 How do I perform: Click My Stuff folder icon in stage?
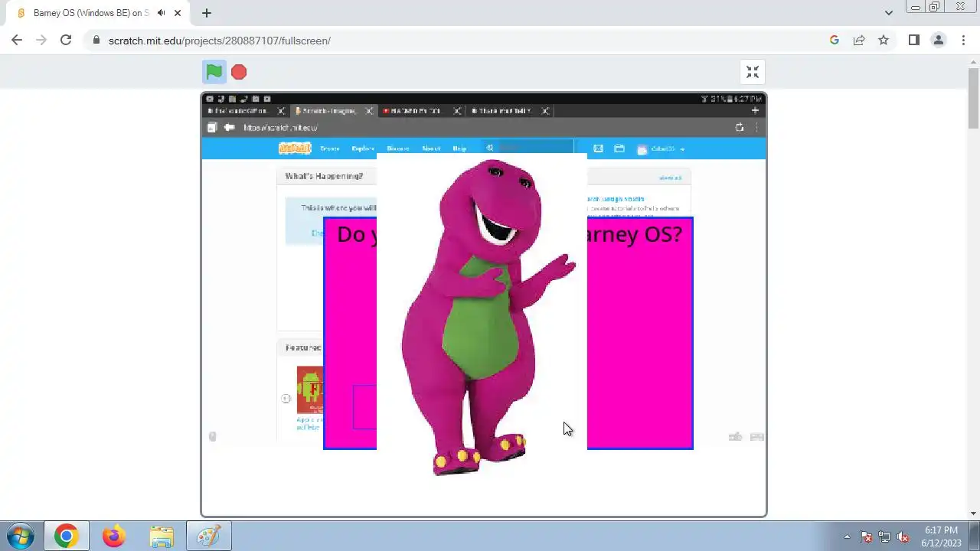[619, 148]
